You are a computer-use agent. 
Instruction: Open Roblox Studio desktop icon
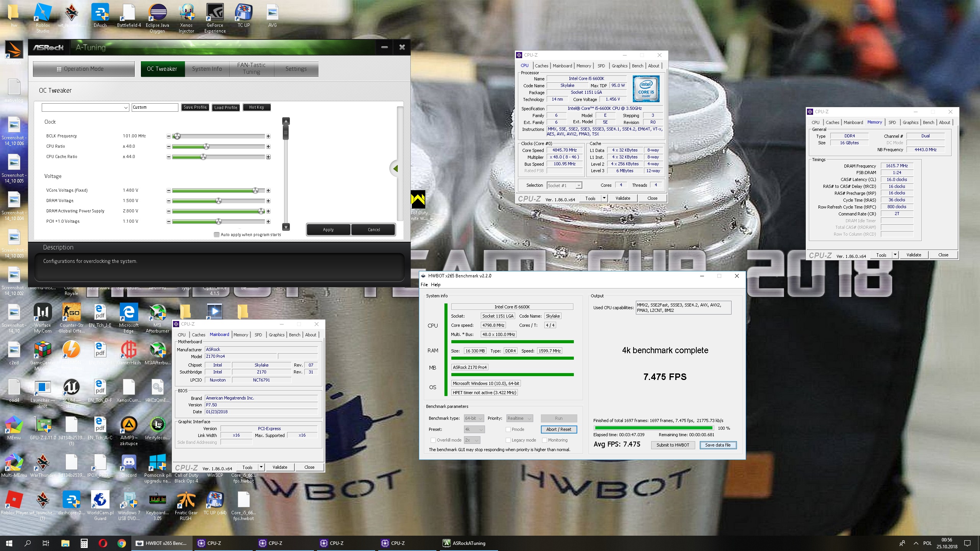pos(42,18)
